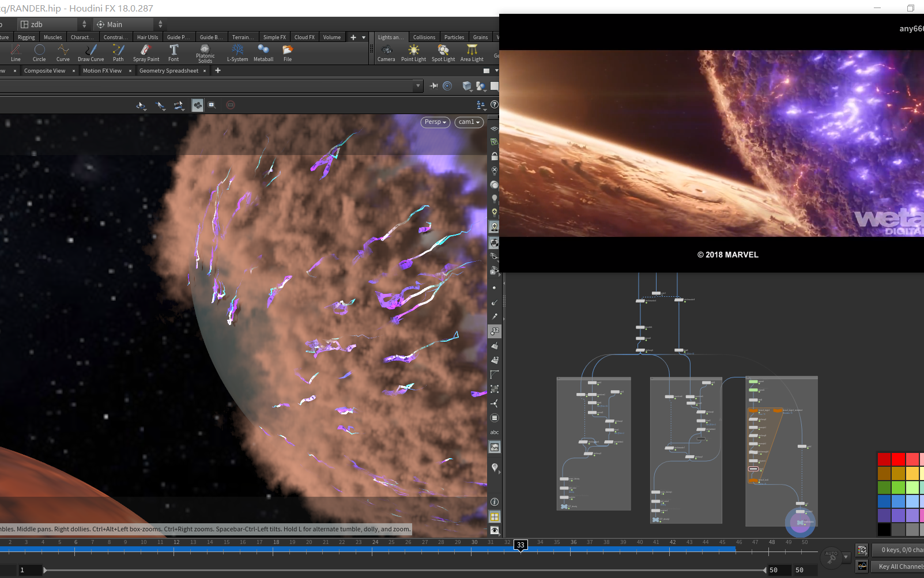924x578 pixels.
Task: Click the viewport help question mark icon
Action: (x=494, y=105)
